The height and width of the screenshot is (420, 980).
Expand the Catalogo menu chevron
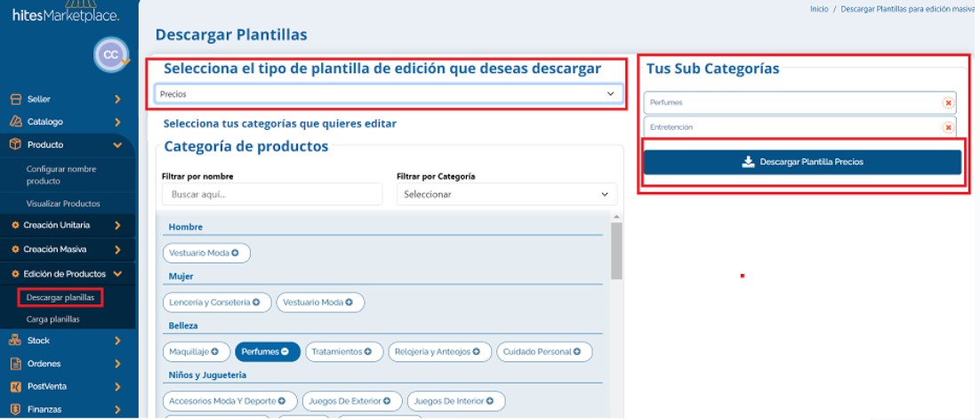point(117,122)
